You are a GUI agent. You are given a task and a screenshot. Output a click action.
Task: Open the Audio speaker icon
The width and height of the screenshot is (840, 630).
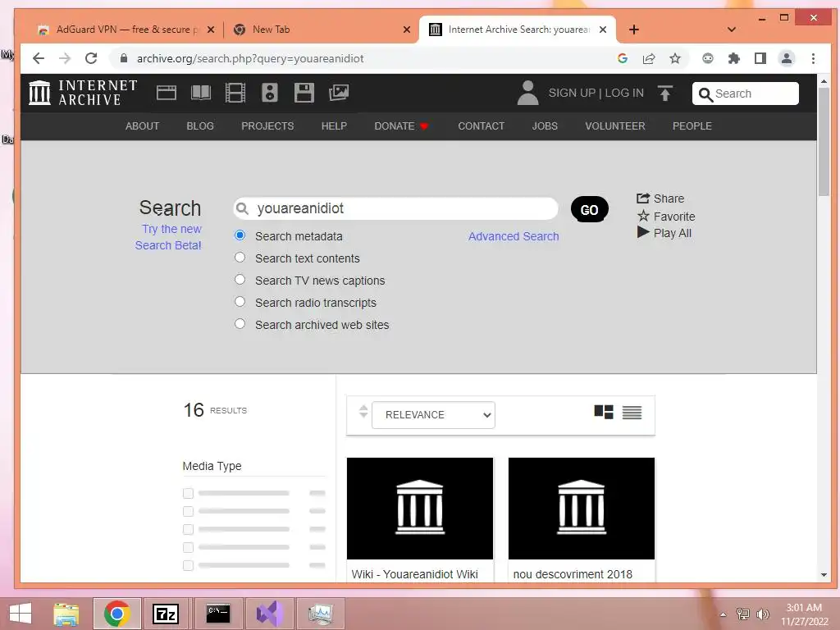[x=269, y=93]
